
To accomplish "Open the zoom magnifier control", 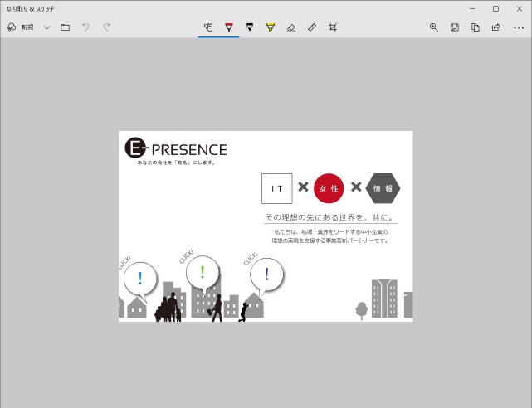I will point(433,27).
